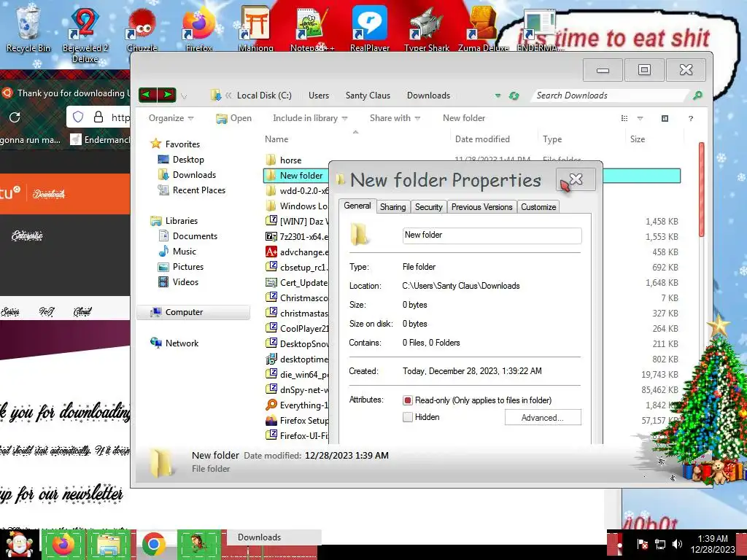Screen dimensions: 747x560
Task: Click the network tray icon
Action: pos(659,544)
